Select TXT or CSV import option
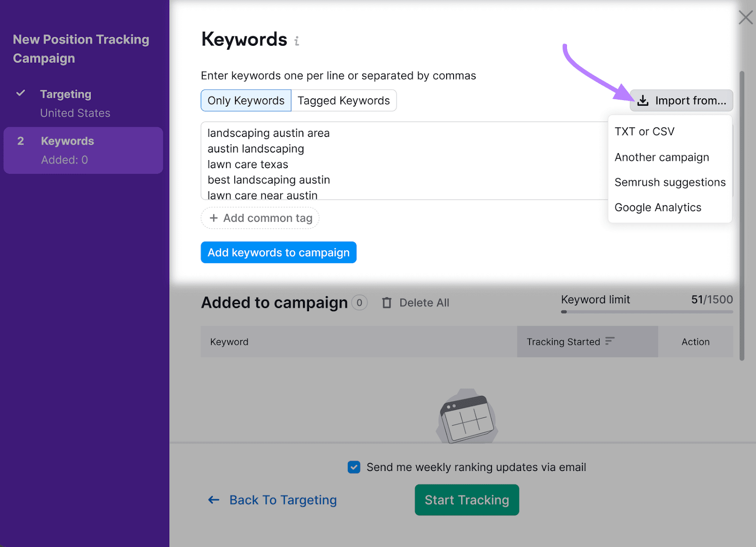This screenshot has height=547, width=756. click(x=644, y=131)
